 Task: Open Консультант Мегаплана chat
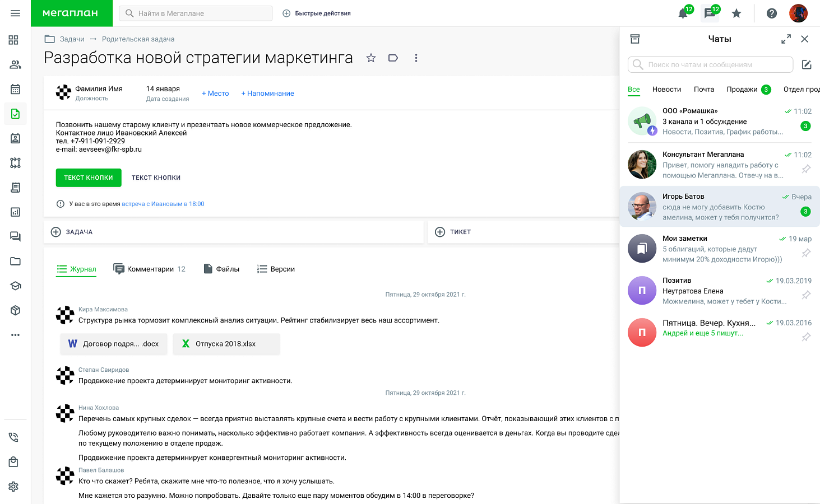[720, 165]
